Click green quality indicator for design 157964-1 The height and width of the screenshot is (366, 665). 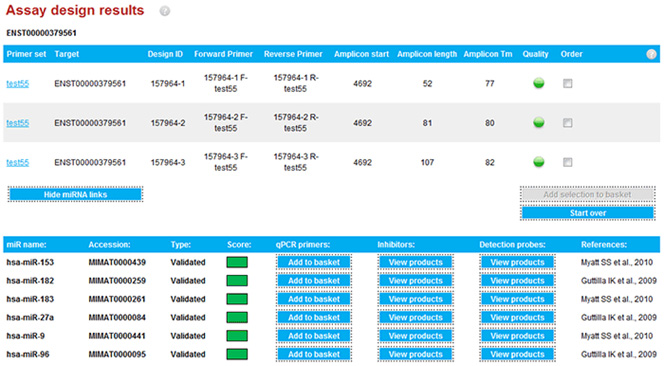(539, 83)
